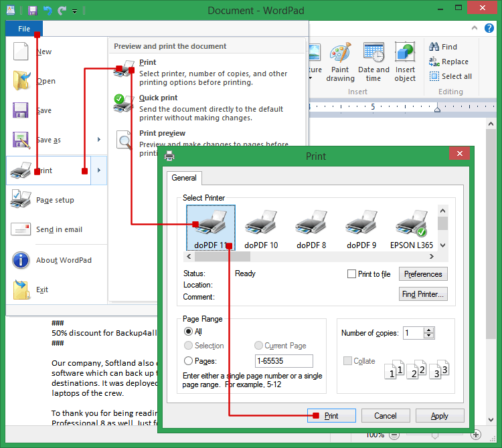Screen dimensions: 502x448
Task: Click the Paint drawing icon
Action: (x=340, y=52)
